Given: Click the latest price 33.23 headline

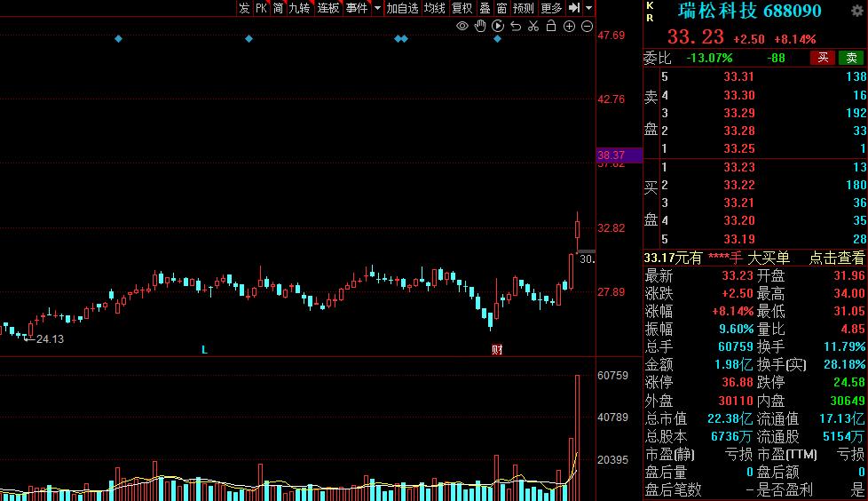Looking at the screenshot, I should point(695,37).
